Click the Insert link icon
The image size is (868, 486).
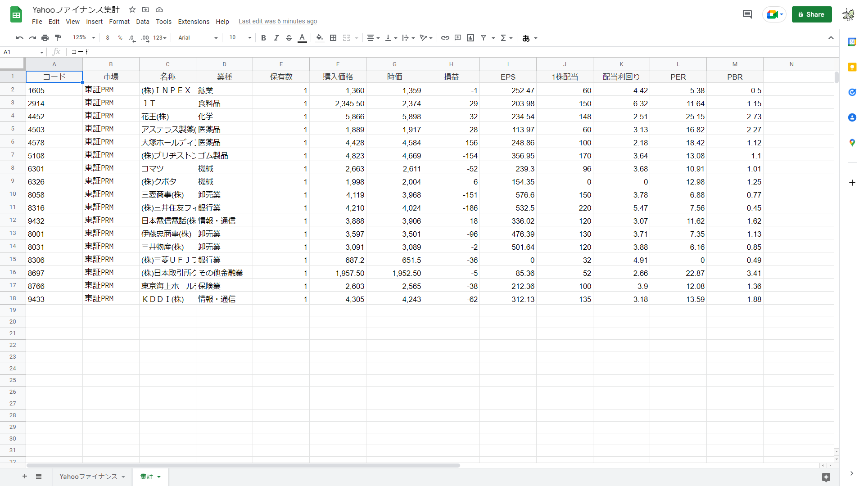[445, 38]
